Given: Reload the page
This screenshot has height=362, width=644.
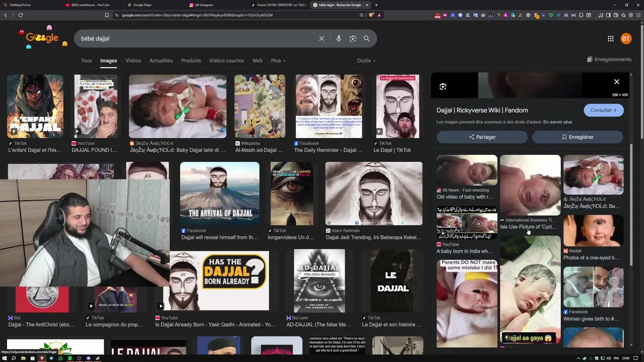Looking at the screenshot, I should tap(20, 15).
